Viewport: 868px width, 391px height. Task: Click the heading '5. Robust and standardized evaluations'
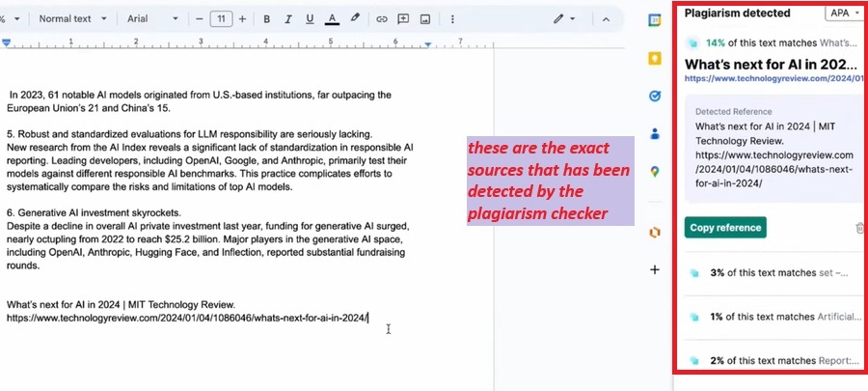pos(189,134)
